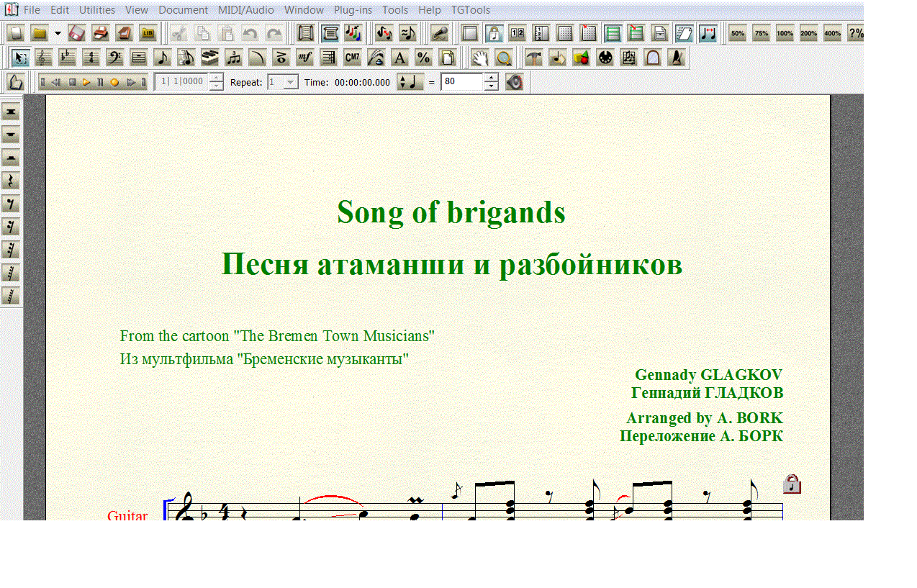Viewport: 917px width, 588px height.
Task: Start playback with the orange play button
Action: tap(86, 82)
